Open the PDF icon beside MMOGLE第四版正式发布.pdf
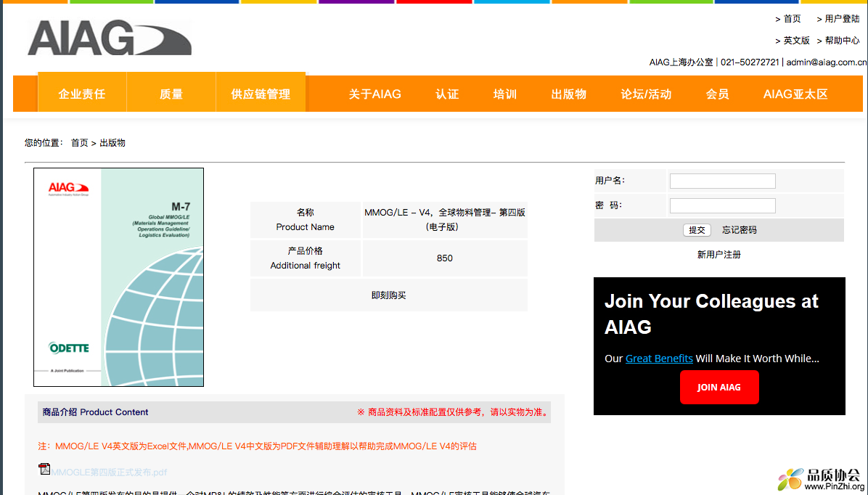868x495 pixels. 44,470
